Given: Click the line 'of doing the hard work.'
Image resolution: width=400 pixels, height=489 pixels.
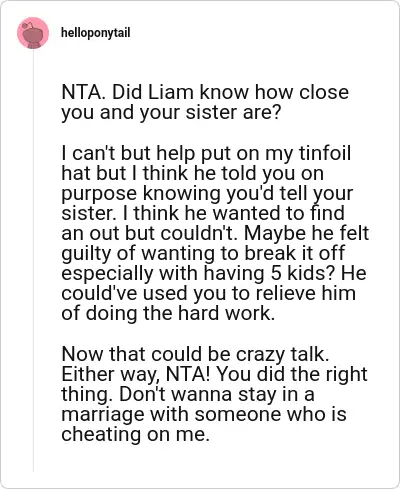Looking at the screenshot, I should pos(168,314).
